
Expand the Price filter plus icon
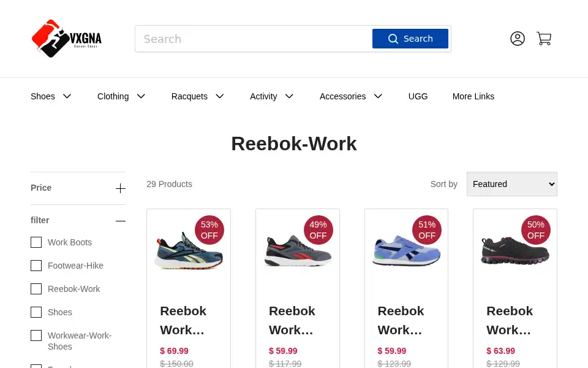121,188
